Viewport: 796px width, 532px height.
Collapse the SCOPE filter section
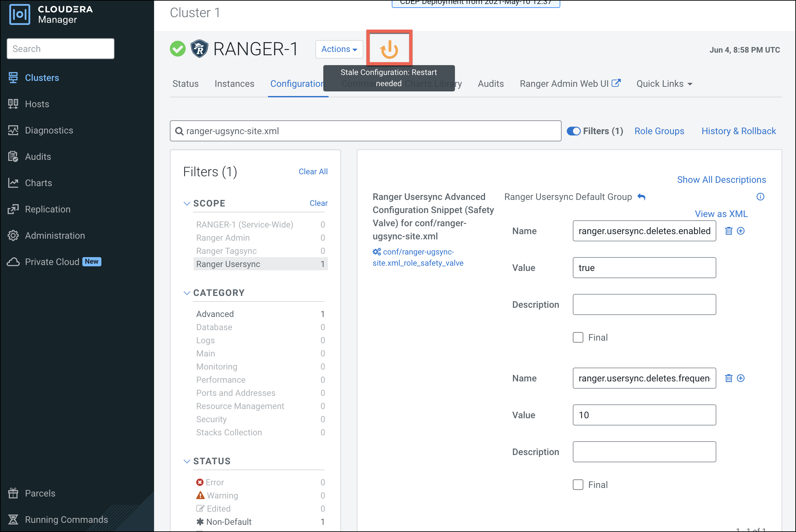click(187, 204)
